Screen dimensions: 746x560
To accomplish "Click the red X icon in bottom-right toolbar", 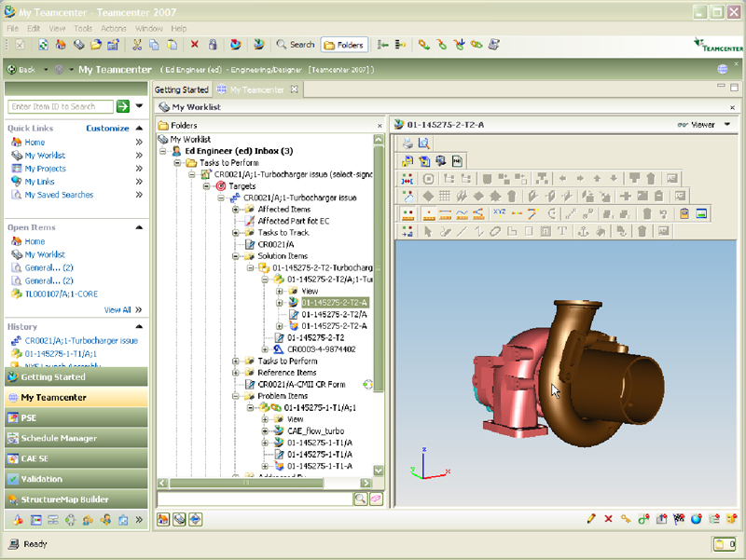I will tap(608, 519).
